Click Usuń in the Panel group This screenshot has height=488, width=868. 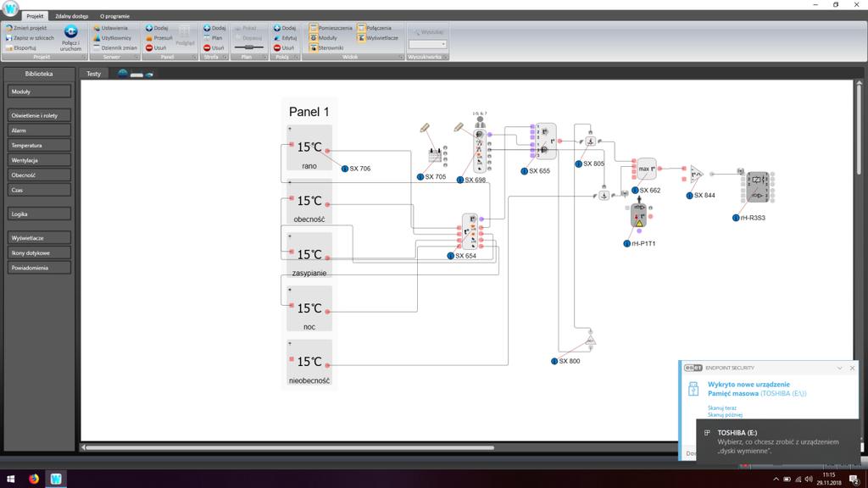click(156, 47)
